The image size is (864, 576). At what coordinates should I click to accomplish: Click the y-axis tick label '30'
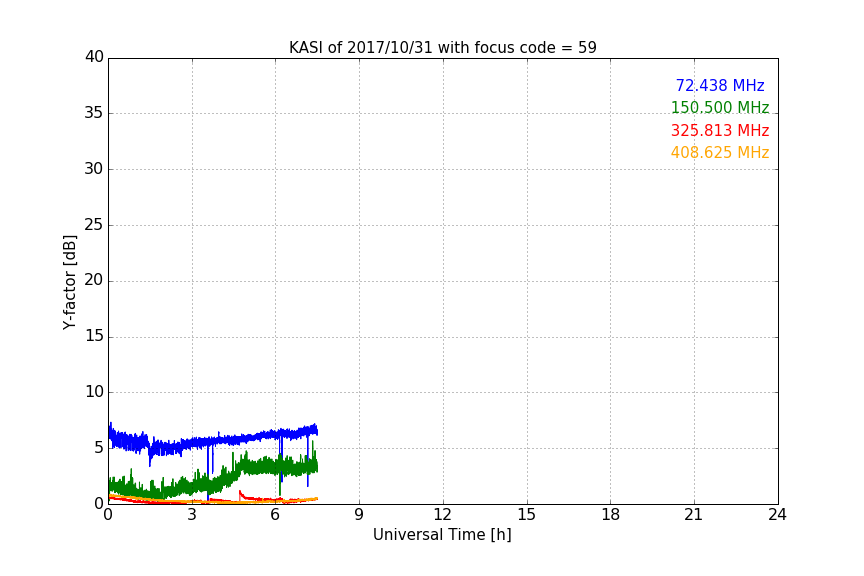point(94,169)
